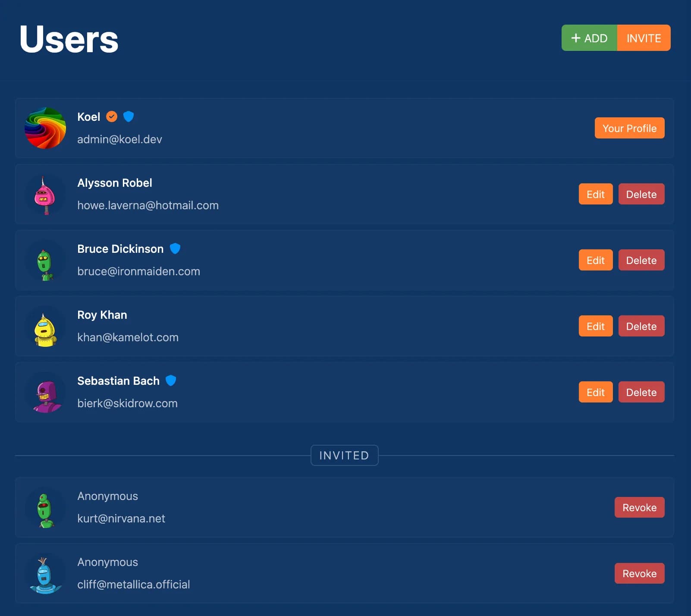The image size is (691, 616).
Task: Revoke the invitation for cliff@metallica.official
Action: [x=639, y=573]
